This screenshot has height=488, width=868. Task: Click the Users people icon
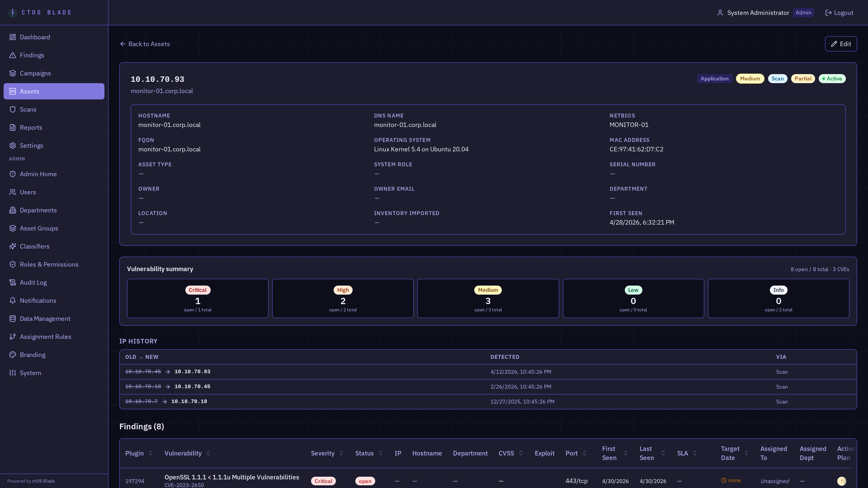[12, 192]
